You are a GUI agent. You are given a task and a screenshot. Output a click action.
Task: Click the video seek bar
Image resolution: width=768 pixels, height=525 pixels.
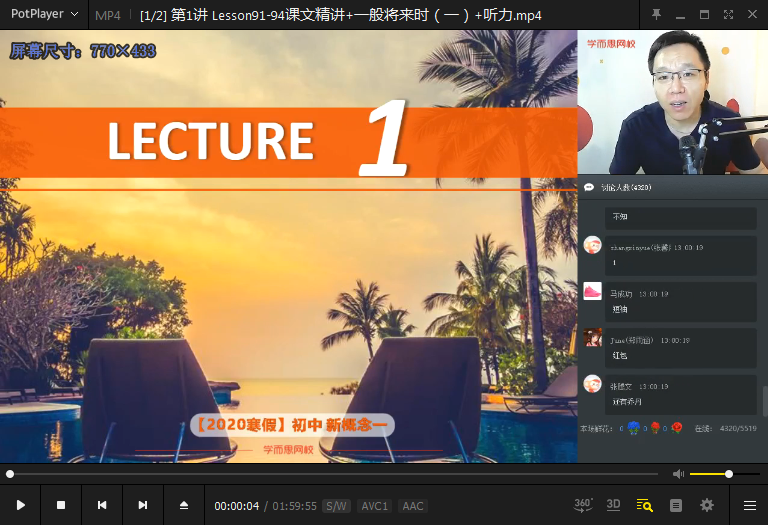330,474
